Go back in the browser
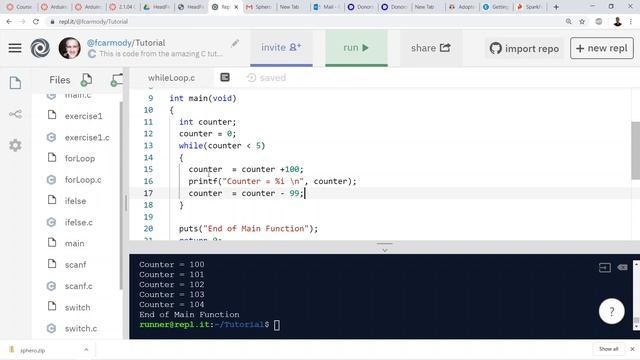Screen dimensions: 640x360 (9, 22)
